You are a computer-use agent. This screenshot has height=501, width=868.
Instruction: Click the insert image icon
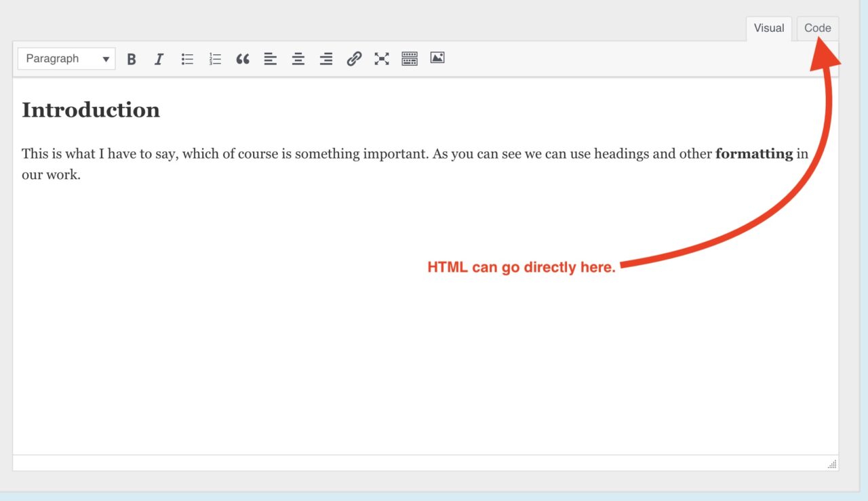click(437, 58)
